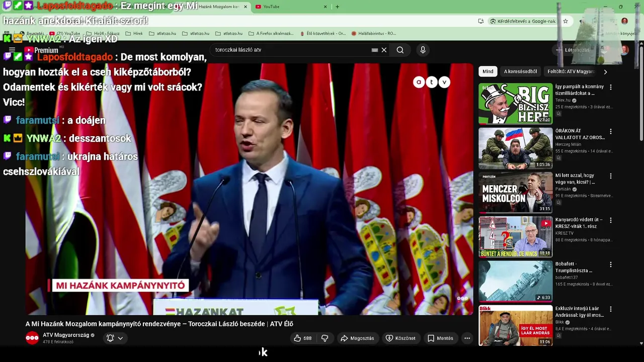Open the on-screen keyboard icon in search

coord(375,50)
